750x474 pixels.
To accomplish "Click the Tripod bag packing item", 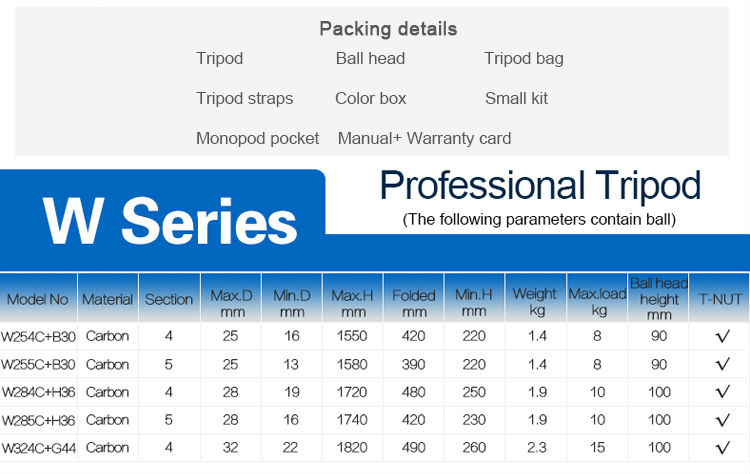I will pyautogui.click(x=524, y=58).
